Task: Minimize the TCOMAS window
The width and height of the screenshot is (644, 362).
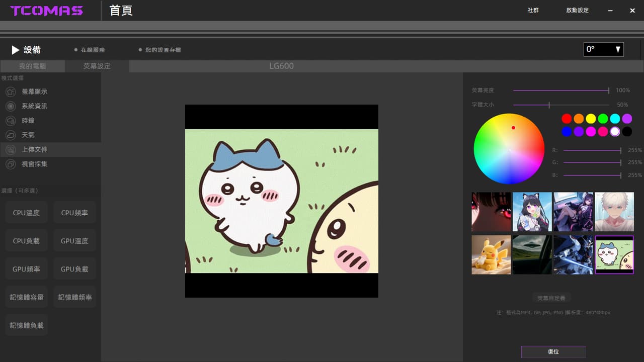Action: click(610, 11)
